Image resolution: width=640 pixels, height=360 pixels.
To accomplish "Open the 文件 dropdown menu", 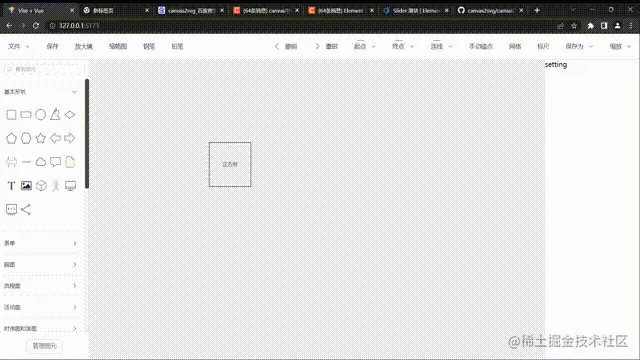I will (x=18, y=46).
